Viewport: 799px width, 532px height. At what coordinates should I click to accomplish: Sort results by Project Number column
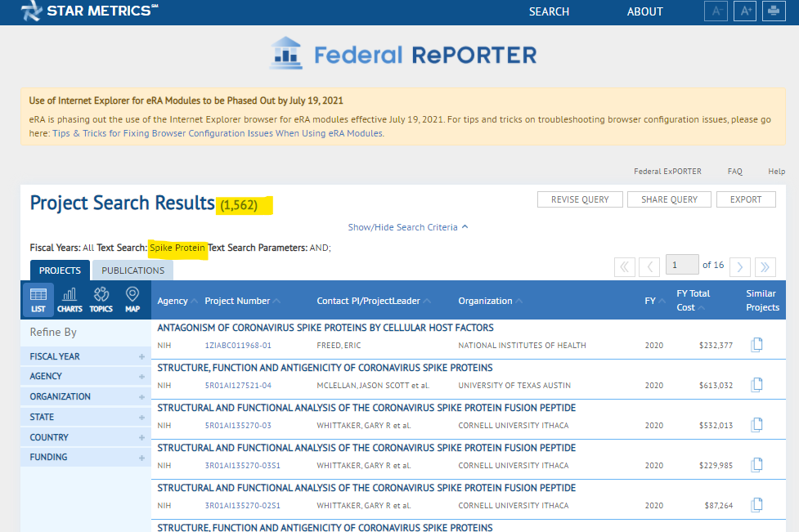[242, 301]
